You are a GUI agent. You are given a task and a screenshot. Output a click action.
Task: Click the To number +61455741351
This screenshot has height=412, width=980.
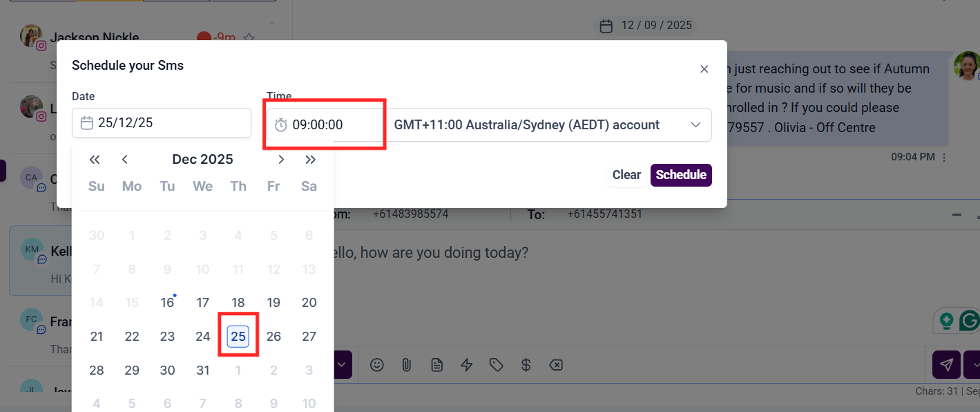[605, 214]
